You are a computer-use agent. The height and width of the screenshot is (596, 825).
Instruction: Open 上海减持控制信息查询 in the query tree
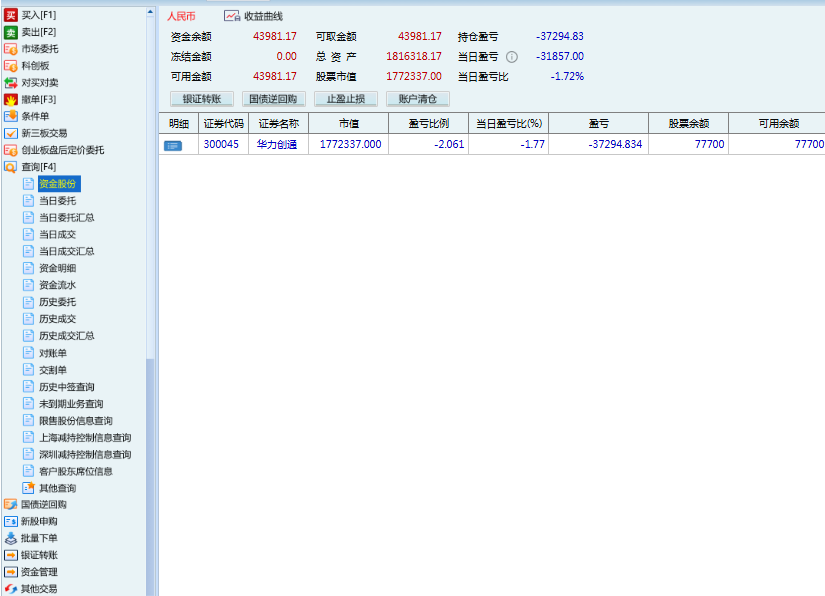pyautogui.click(x=85, y=437)
